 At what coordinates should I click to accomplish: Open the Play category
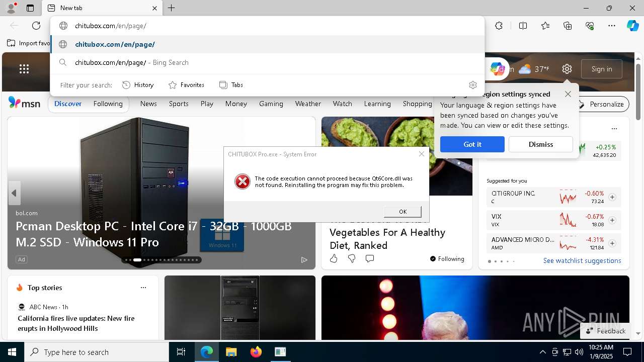click(x=207, y=104)
